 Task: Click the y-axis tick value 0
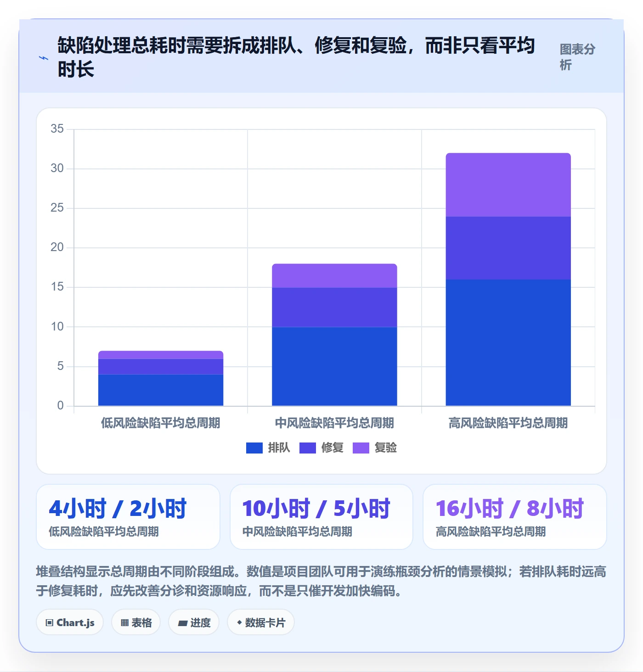[x=61, y=405]
